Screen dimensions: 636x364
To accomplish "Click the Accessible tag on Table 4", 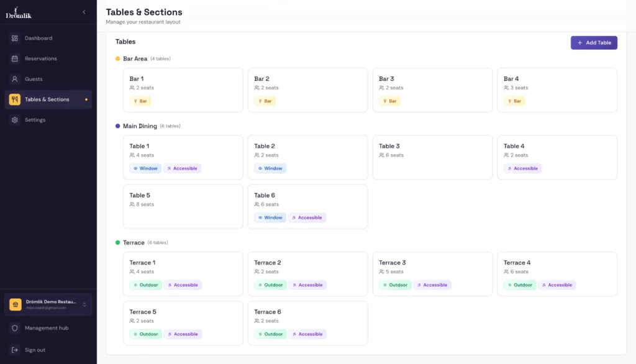I will (x=522, y=168).
